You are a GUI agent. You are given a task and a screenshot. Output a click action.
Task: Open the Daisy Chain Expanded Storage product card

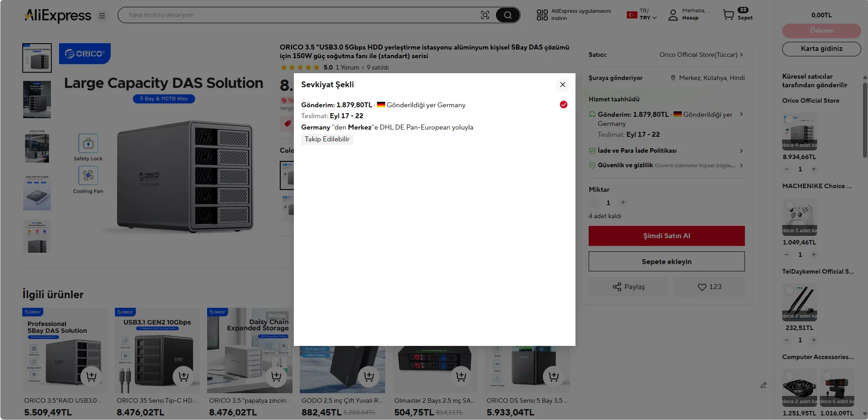(250, 350)
